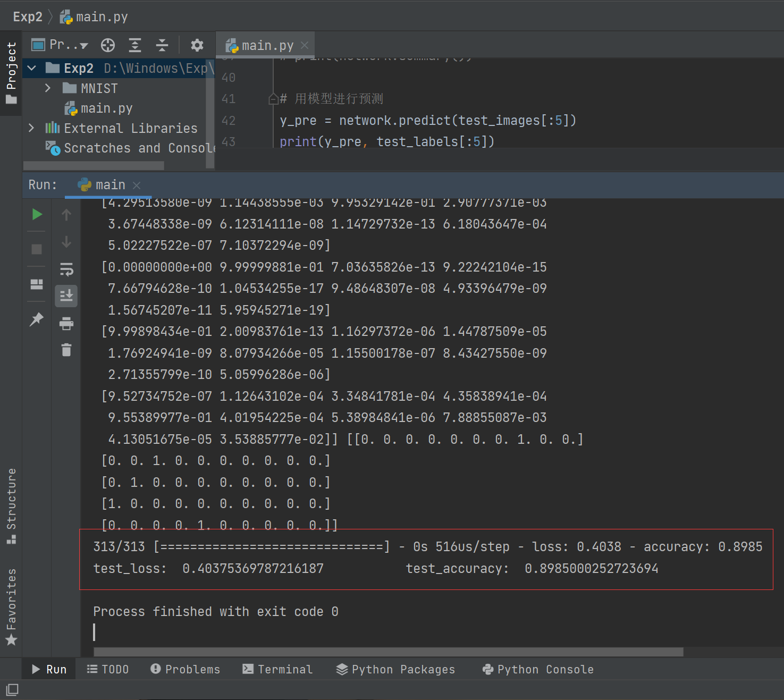Click tool window quick access icon in status bar

[12, 690]
